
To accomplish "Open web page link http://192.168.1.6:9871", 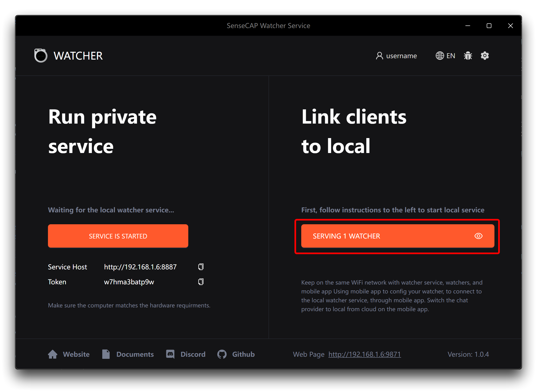I will pyautogui.click(x=365, y=354).
